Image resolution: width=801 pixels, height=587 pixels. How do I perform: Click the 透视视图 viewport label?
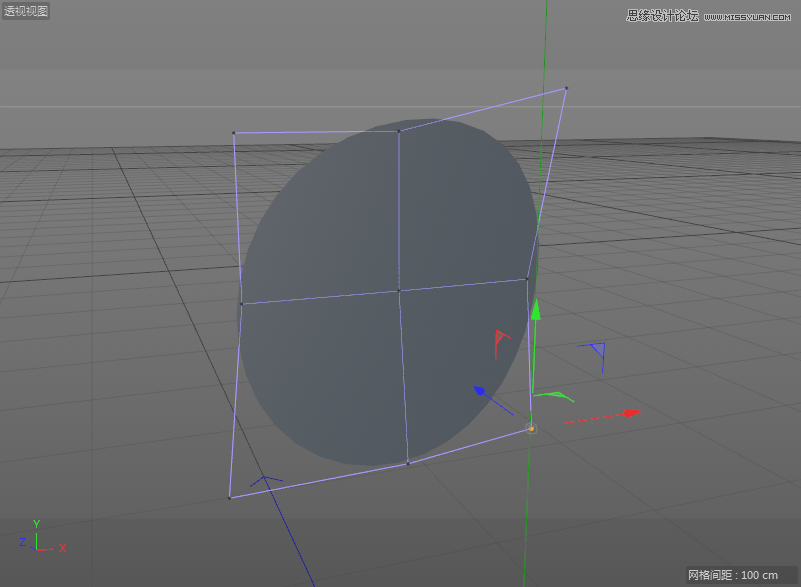26,12
